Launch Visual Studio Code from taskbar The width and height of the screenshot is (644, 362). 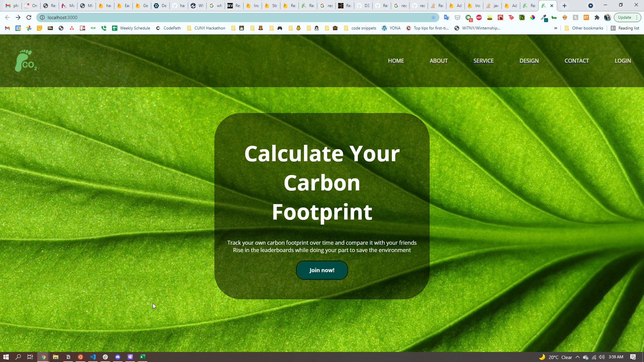coord(93,357)
